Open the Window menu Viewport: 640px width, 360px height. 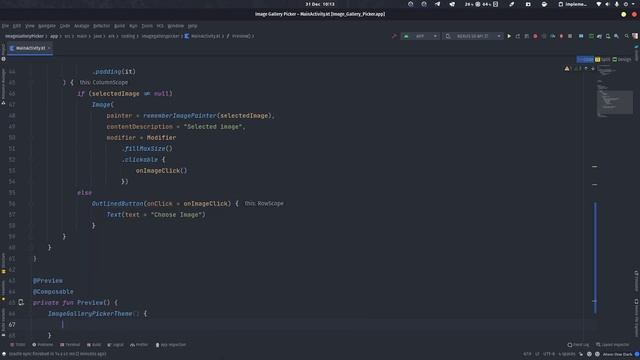[x=176, y=26]
